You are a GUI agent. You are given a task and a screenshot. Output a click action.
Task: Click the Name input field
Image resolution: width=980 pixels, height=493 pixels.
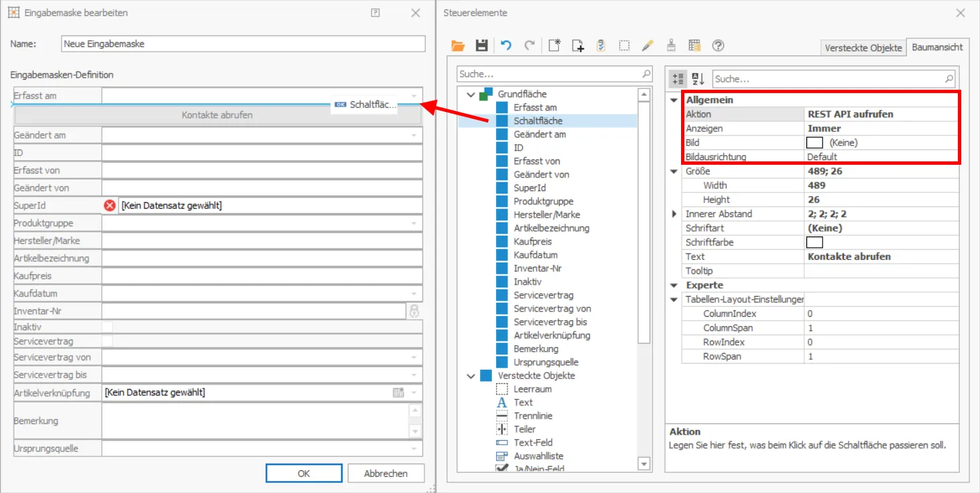pyautogui.click(x=243, y=44)
